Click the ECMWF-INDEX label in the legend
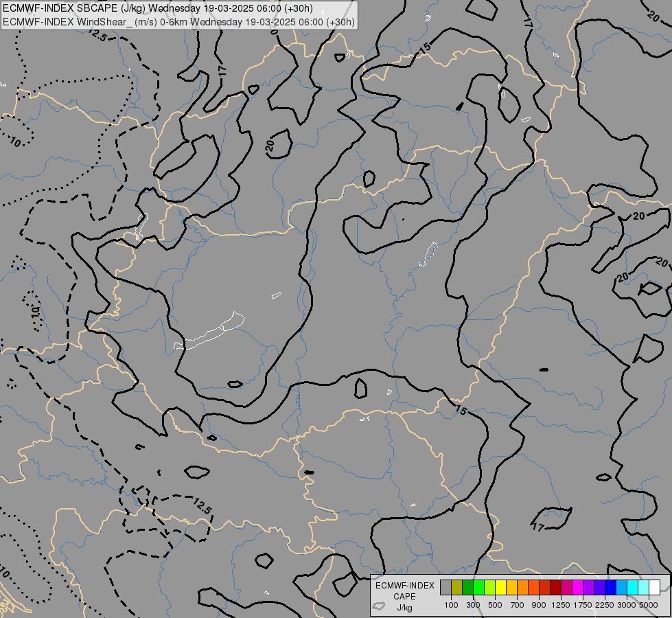Image resolution: width=672 pixels, height=618 pixels. [x=405, y=586]
